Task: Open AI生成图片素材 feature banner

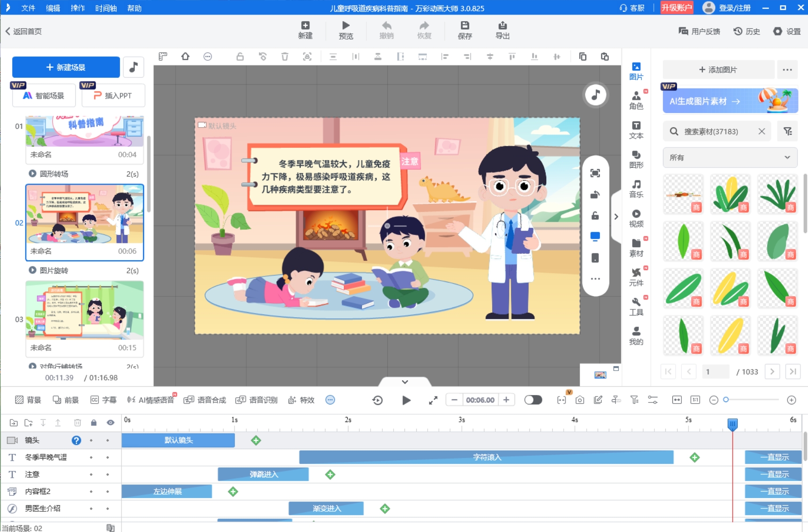Action: (x=728, y=100)
